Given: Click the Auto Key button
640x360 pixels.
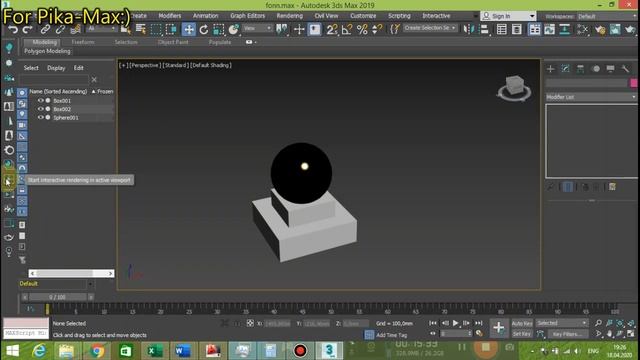Looking at the screenshot, I should coord(522,323).
